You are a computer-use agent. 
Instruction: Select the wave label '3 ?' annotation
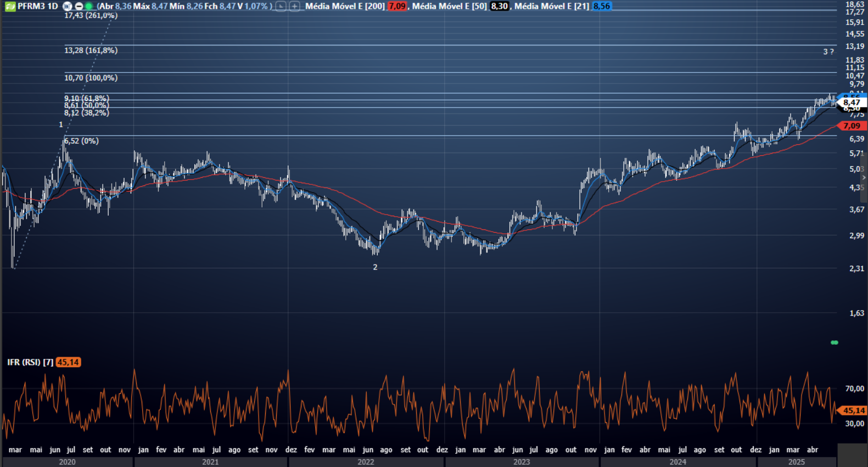pos(828,52)
